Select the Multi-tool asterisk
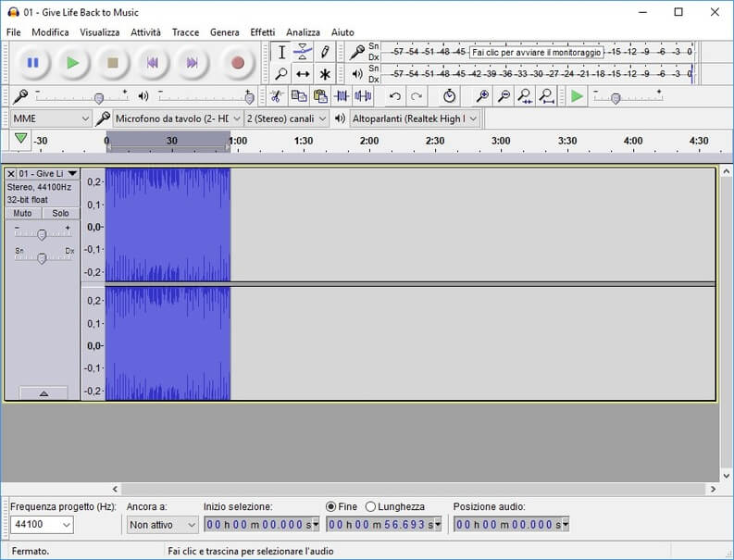Image resolution: width=734 pixels, height=560 pixels. 325,73
